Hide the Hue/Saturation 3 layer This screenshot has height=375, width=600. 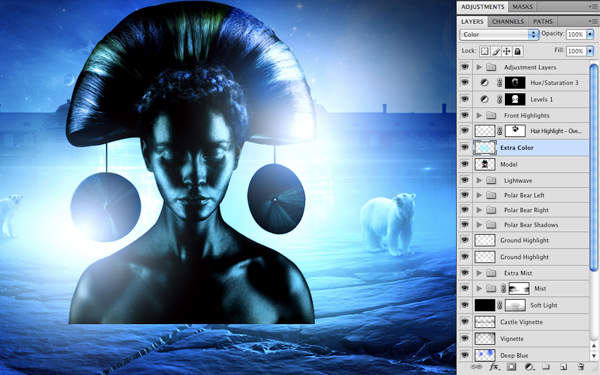click(465, 83)
